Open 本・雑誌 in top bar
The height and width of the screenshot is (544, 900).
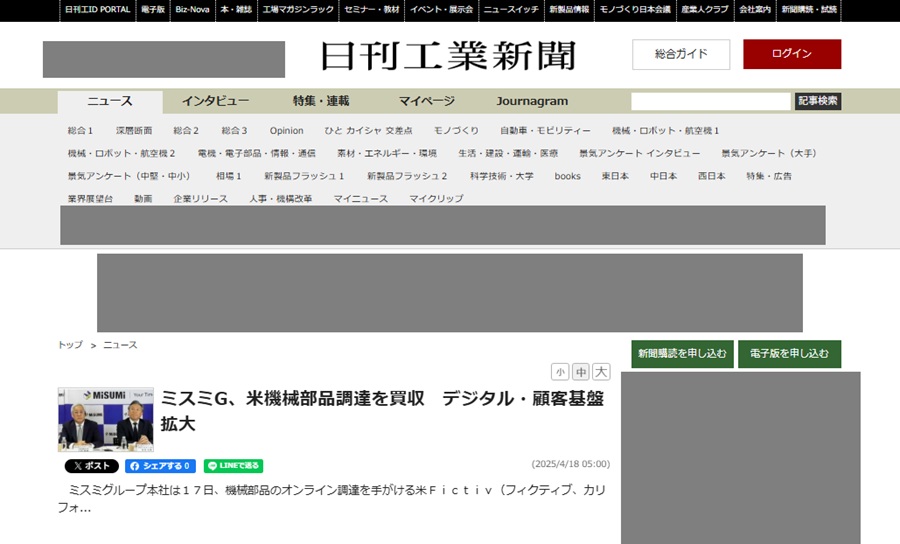click(x=236, y=10)
